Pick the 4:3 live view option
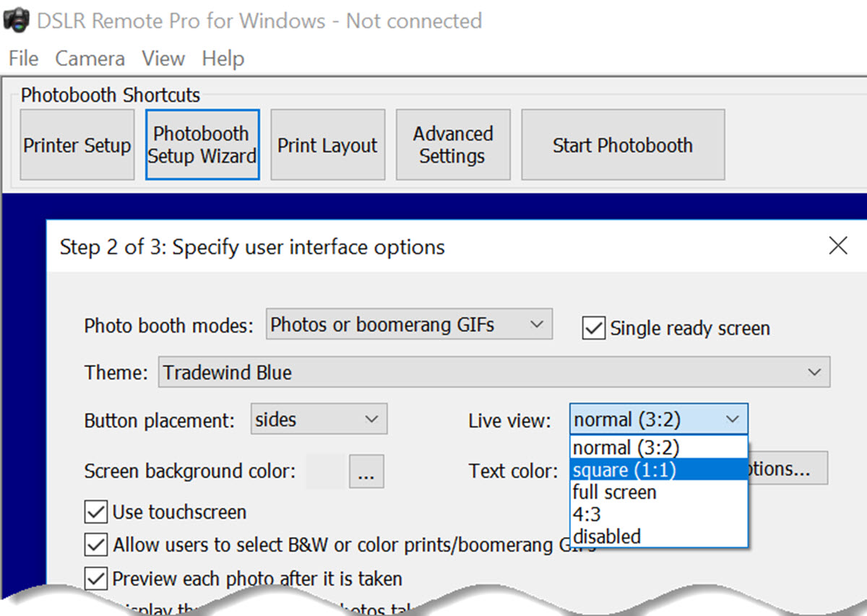 659,515
